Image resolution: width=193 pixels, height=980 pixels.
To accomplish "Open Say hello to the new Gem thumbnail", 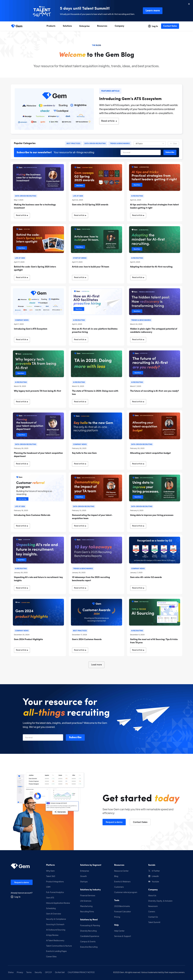I will pyautogui.click(x=96, y=426).
